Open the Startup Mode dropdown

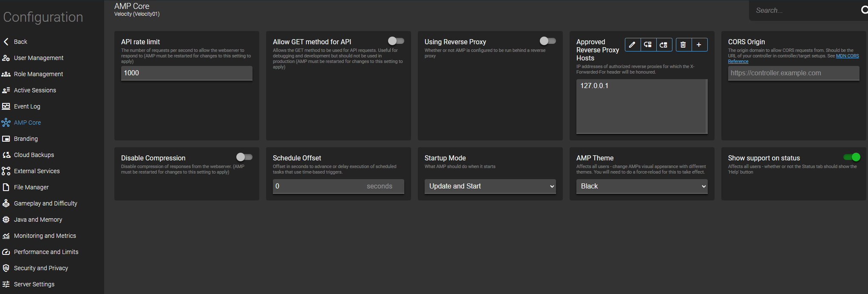pos(490,186)
